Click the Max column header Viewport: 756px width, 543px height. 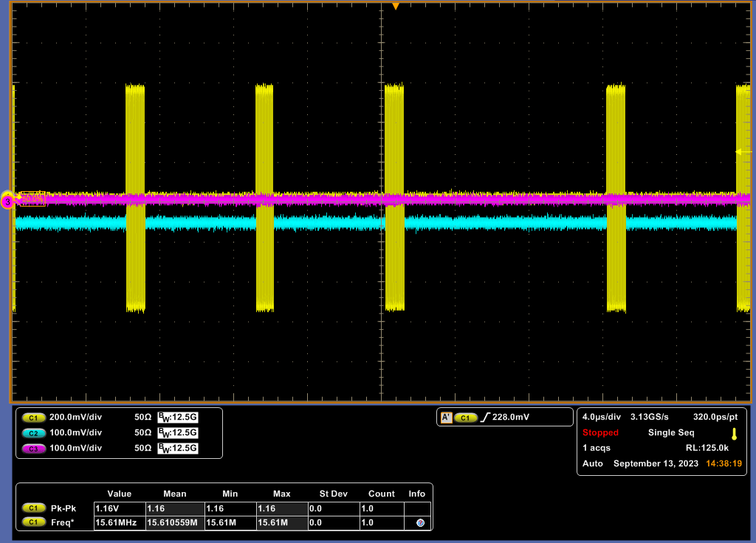tap(282, 494)
